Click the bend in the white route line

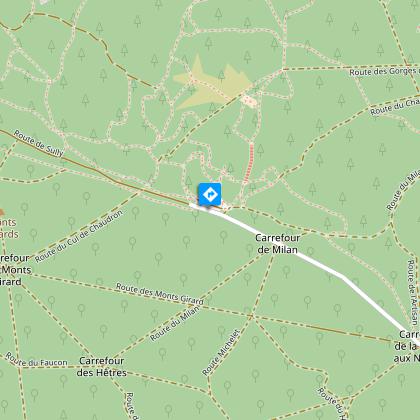(x=343, y=277)
